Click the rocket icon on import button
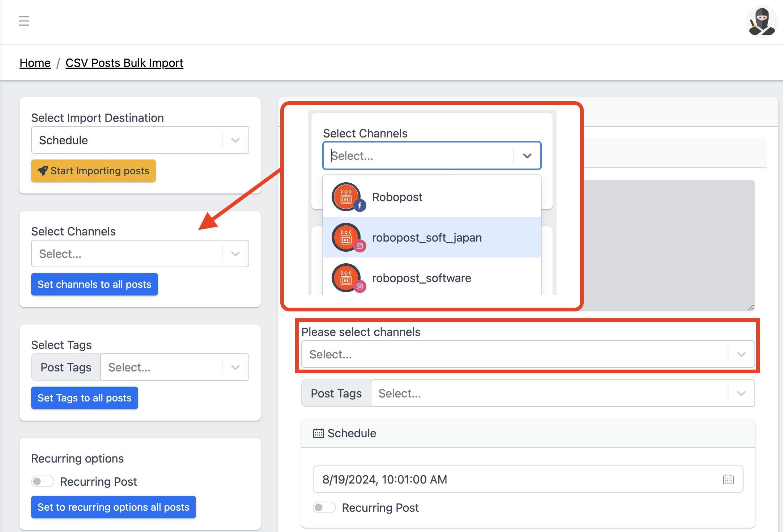783x532 pixels. pyautogui.click(x=43, y=171)
